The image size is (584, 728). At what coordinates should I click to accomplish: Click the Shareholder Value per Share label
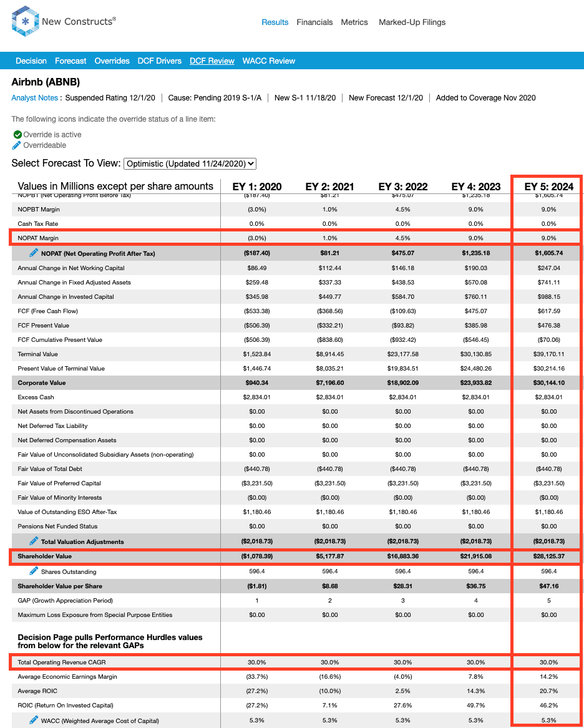pos(60,586)
